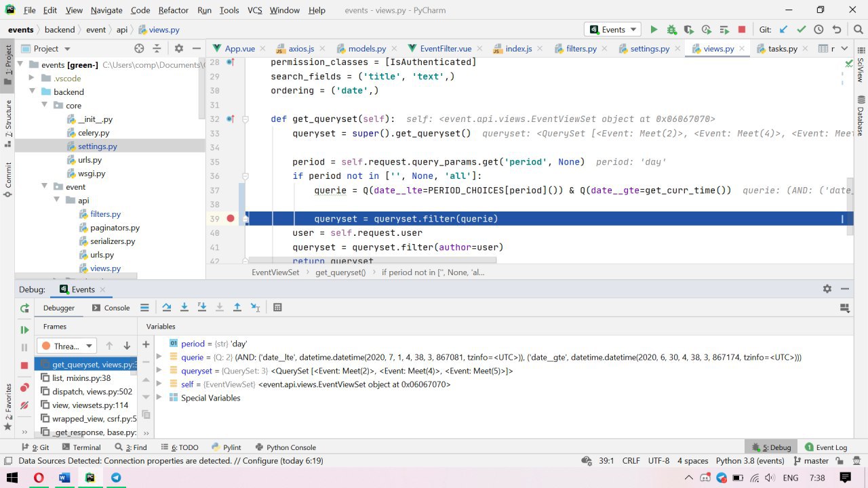Open the Evaluate Expression calculator icon

point(277,307)
